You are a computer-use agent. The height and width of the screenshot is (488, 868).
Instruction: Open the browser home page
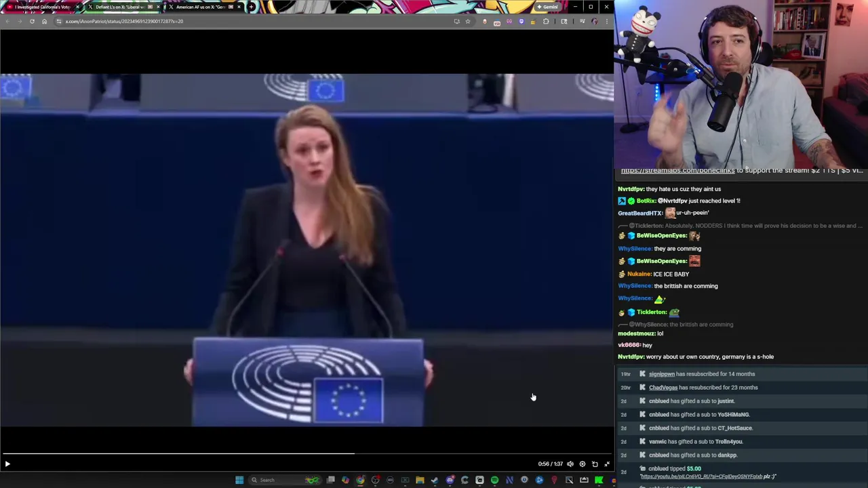click(44, 21)
